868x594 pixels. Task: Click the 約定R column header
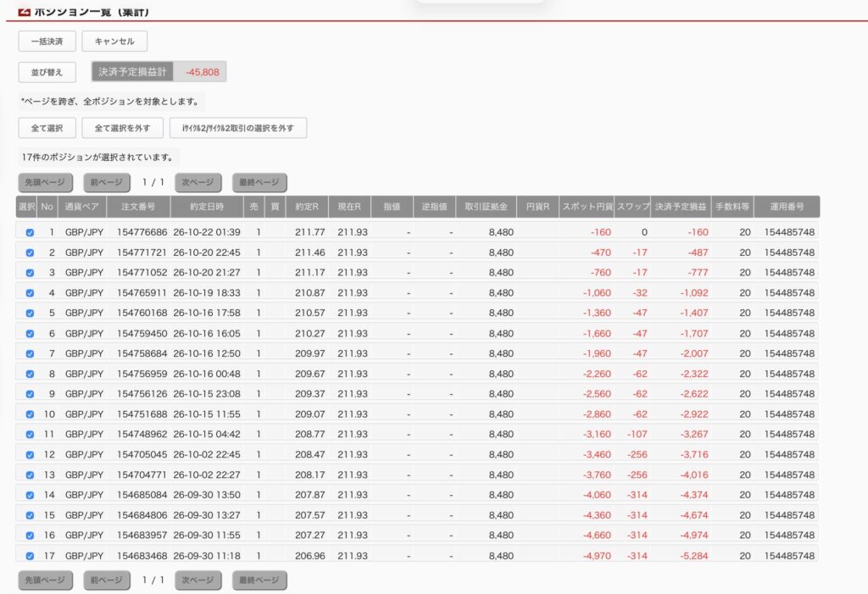[307, 207]
